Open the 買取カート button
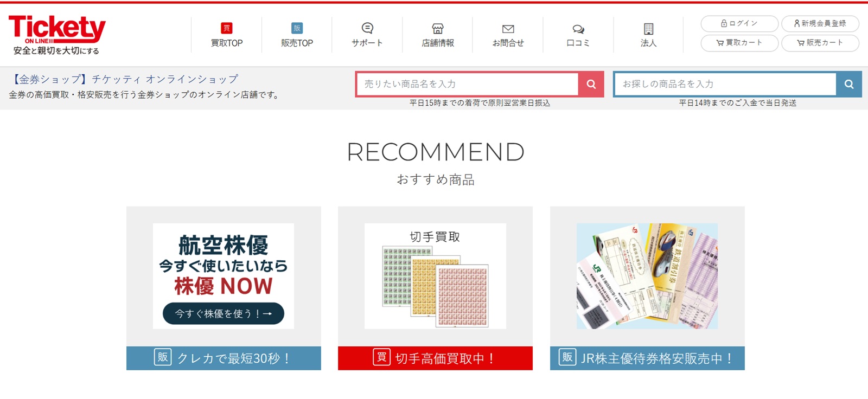Image resolution: width=868 pixels, height=399 pixels. (739, 43)
